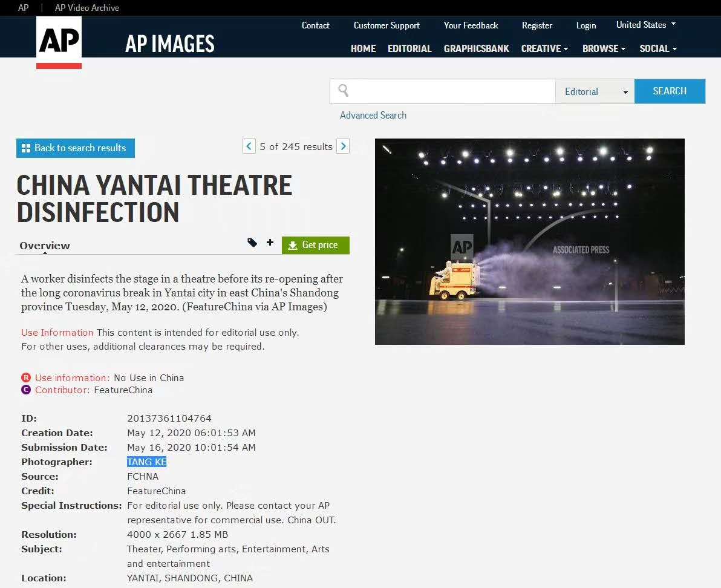Click the AP logo in header
721x588 pixels.
(x=59, y=42)
